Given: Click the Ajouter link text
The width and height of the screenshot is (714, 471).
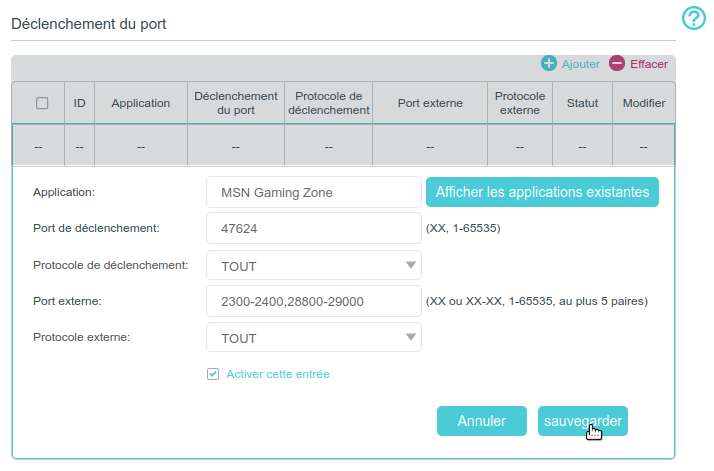Looking at the screenshot, I should click(x=581, y=64).
